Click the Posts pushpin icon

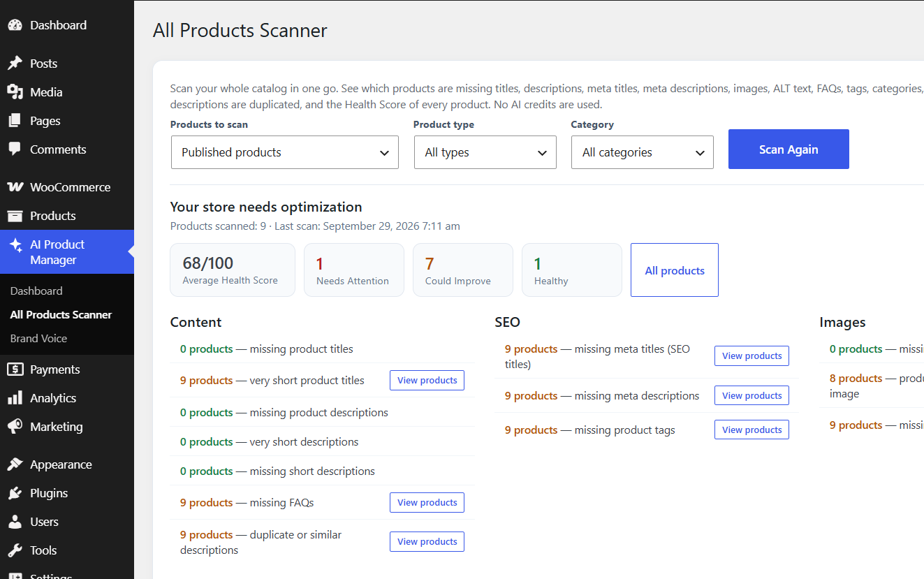click(x=15, y=64)
